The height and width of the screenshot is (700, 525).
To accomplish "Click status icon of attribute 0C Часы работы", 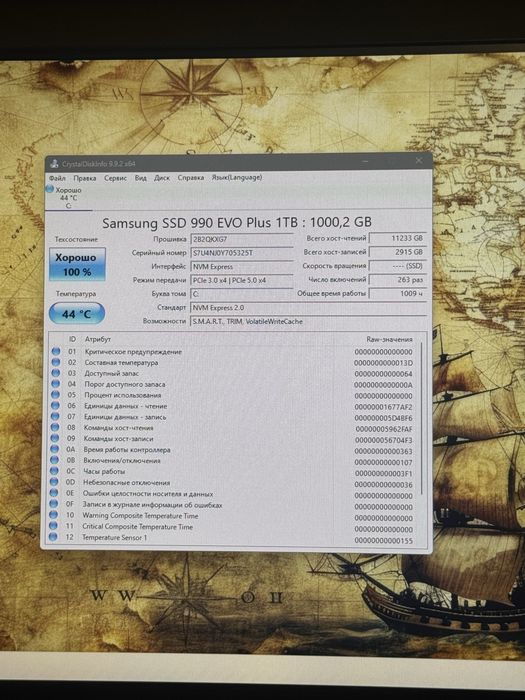I will [x=54, y=471].
